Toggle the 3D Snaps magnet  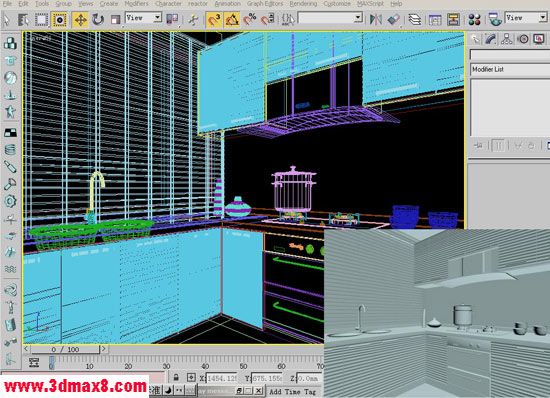click(x=214, y=20)
